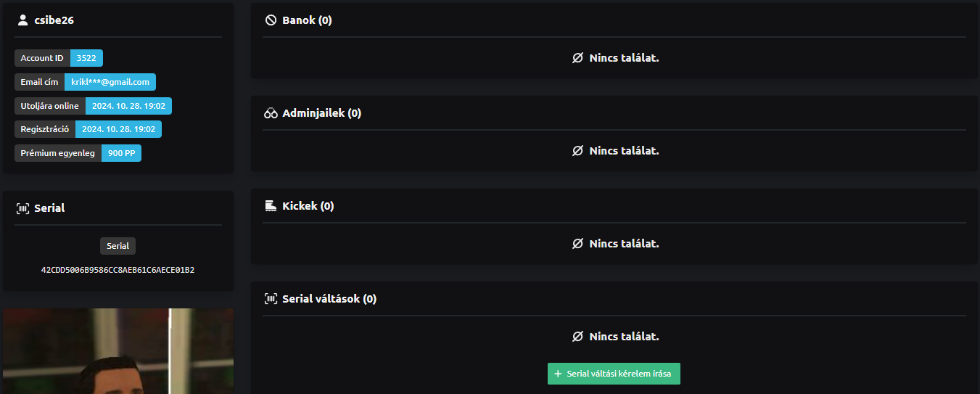Click the Adminjailek (0) section heading
980x394 pixels.
click(321, 113)
